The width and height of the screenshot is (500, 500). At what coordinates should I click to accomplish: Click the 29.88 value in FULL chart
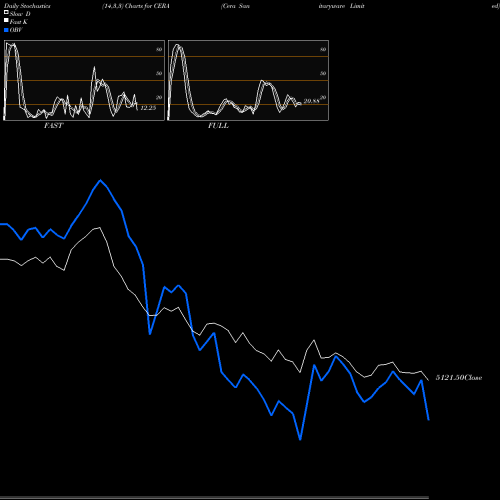click(x=311, y=101)
